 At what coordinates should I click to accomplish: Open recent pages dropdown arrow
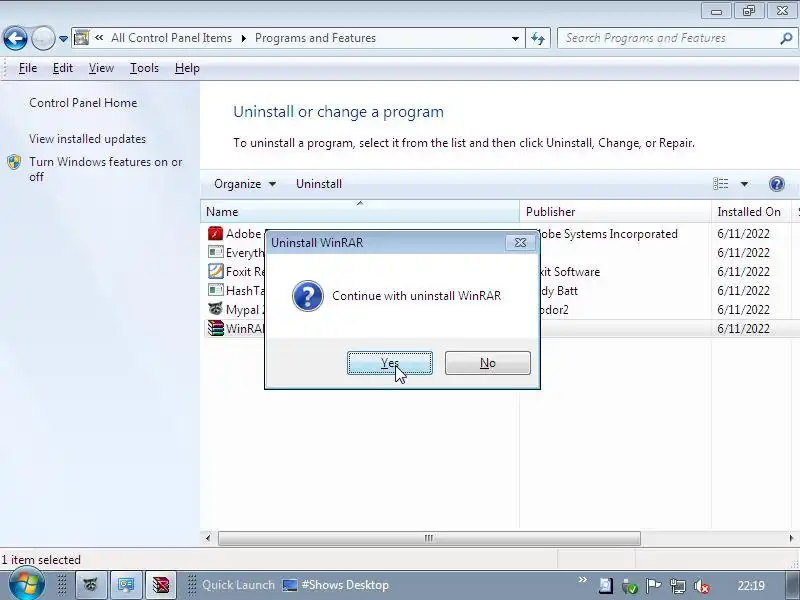coord(63,39)
